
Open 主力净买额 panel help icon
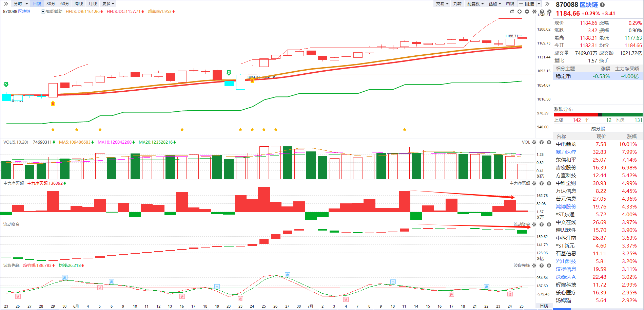542,183
